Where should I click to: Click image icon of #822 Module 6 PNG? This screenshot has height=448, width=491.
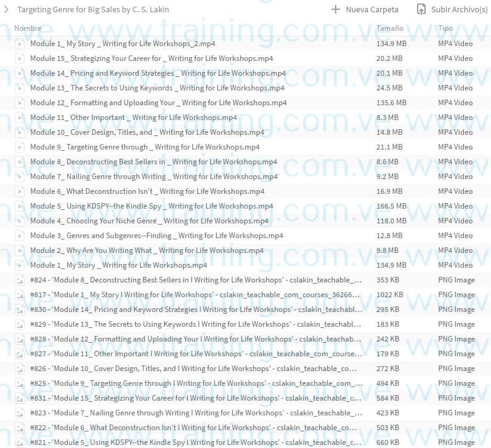[20, 428]
